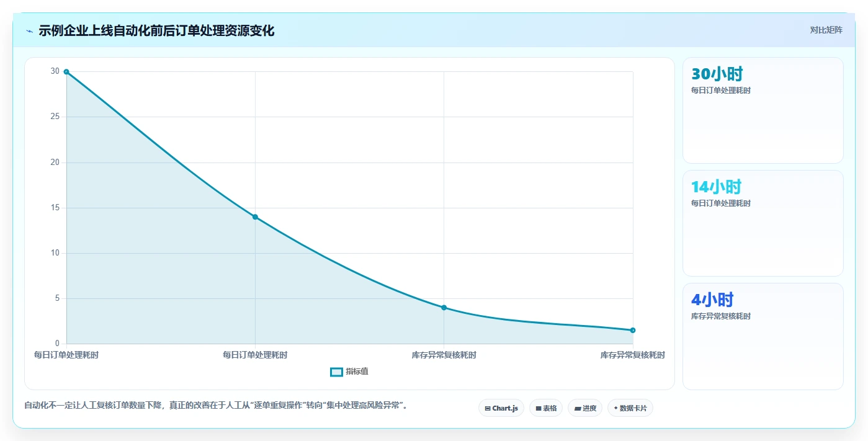Click the first x-axis label 每日订单处理耗时
Screen dimensions: 868x441
[x=66, y=355]
